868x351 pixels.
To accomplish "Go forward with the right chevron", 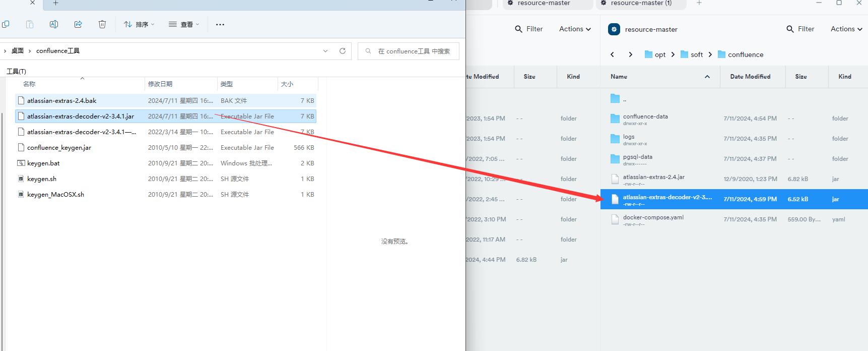I will point(631,54).
